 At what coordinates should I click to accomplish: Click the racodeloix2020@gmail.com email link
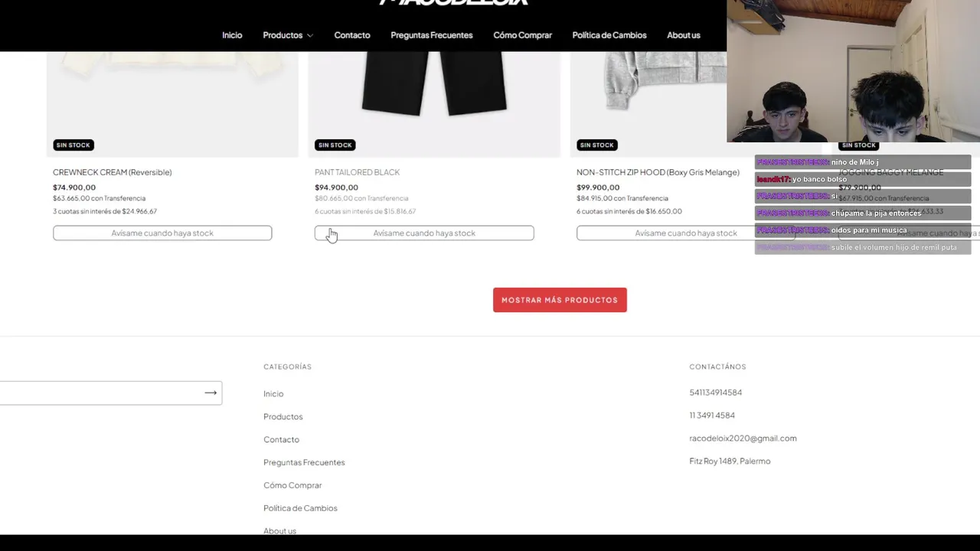[743, 439]
